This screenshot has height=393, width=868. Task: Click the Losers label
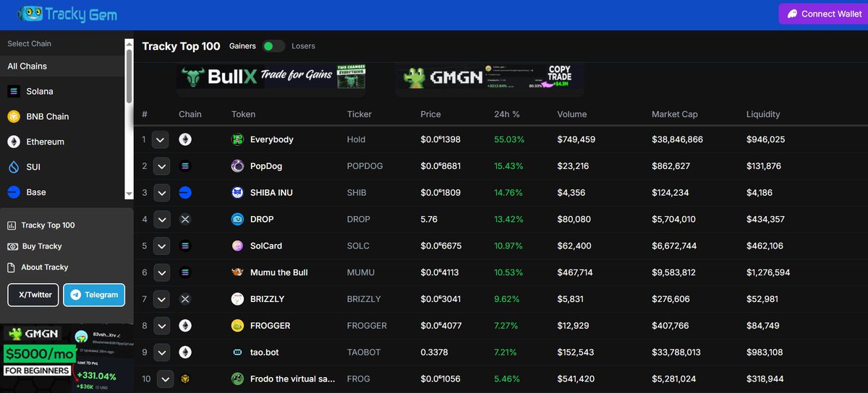(303, 46)
